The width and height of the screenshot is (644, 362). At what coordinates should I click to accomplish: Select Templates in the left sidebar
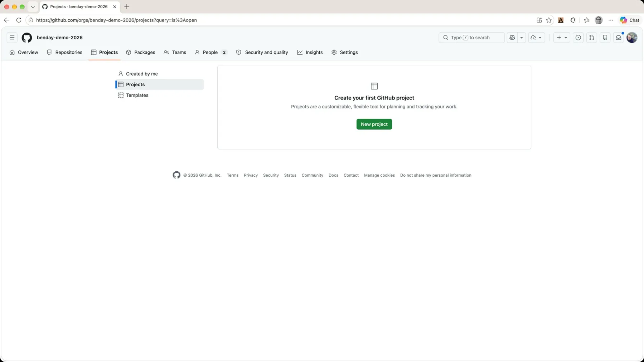[x=160, y=95]
